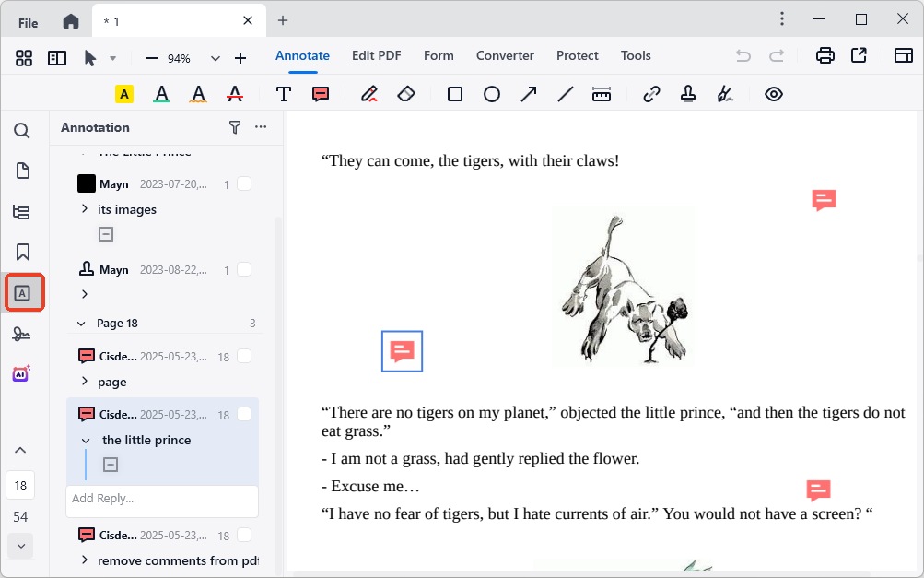Open the bookmarks sidebar panel

(22, 252)
